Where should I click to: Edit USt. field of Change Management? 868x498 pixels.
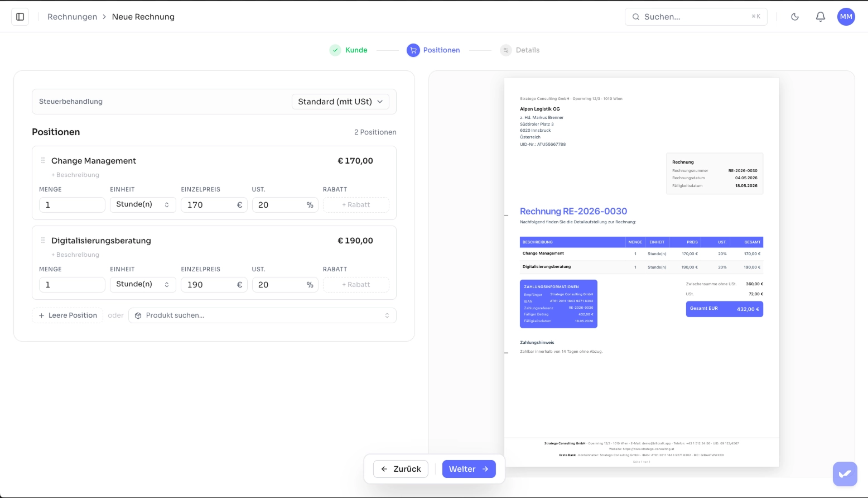[285, 205]
